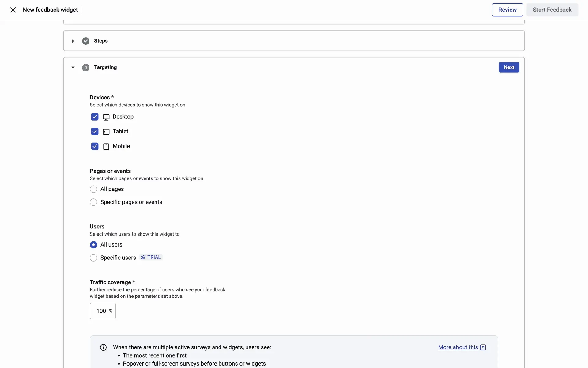Click the Traffic coverage percentage field
This screenshot has height=368, width=588.
(x=101, y=311)
